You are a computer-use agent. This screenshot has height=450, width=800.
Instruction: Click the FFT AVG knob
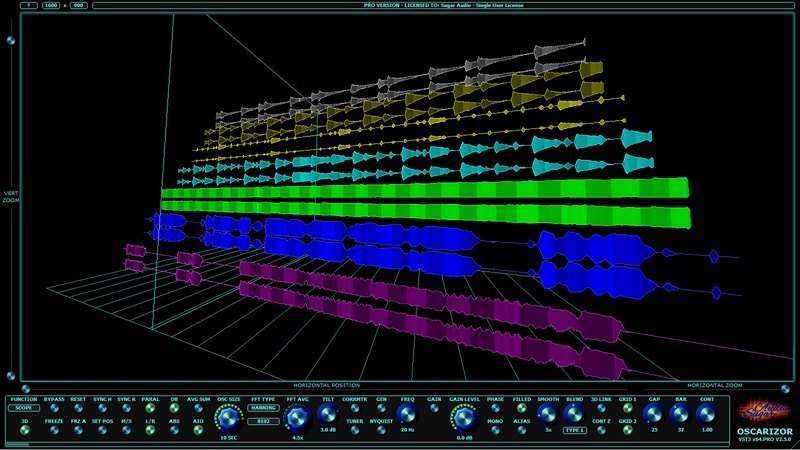pyautogui.click(x=297, y=418)
